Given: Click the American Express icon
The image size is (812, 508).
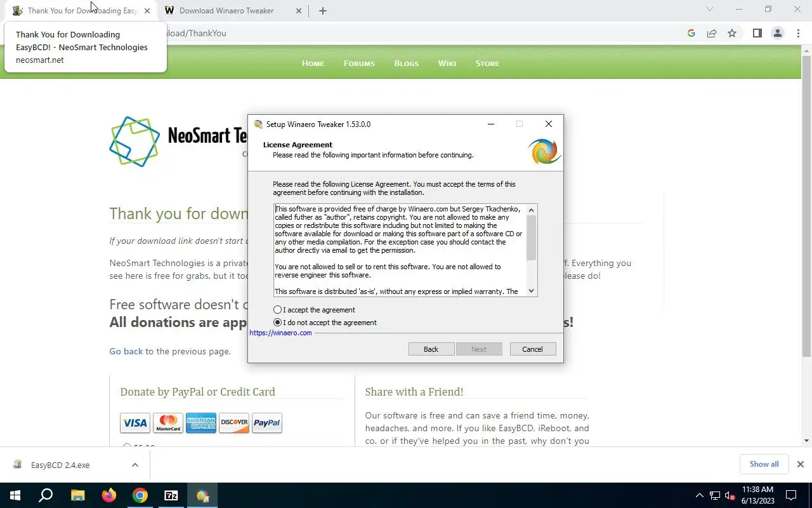Looking at the screenshot, I should click(x=201, y=423).
